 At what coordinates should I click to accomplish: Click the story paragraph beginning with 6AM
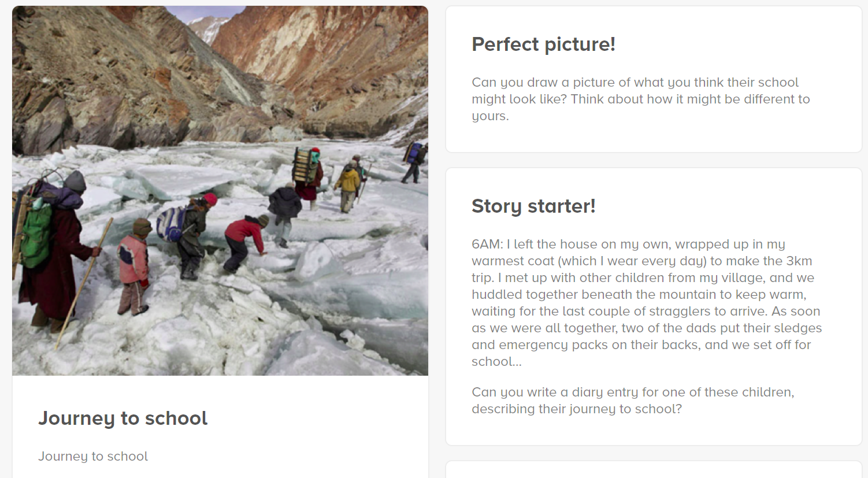[646, 302]
